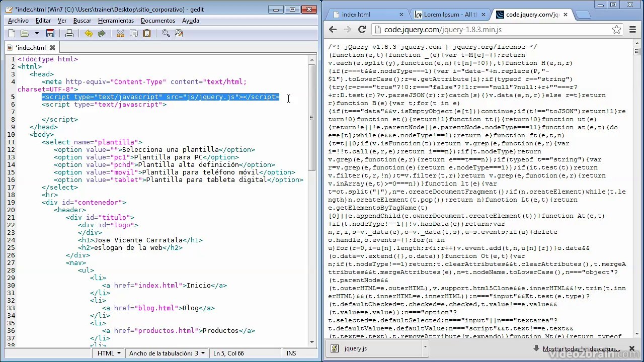Undo the last edit in gedit
The image size is (644, 362).
pos(89,33)
